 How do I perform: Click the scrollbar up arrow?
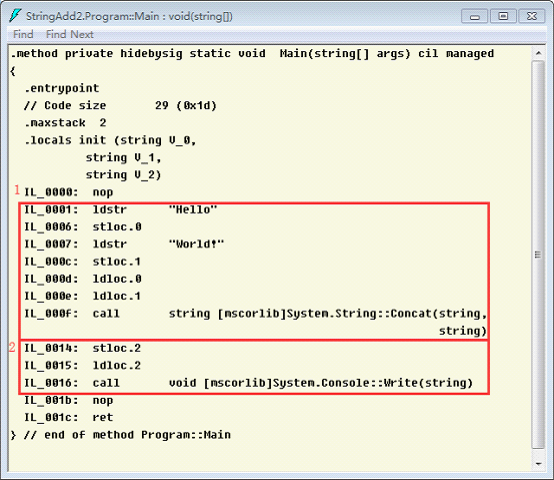click(538, 54)
